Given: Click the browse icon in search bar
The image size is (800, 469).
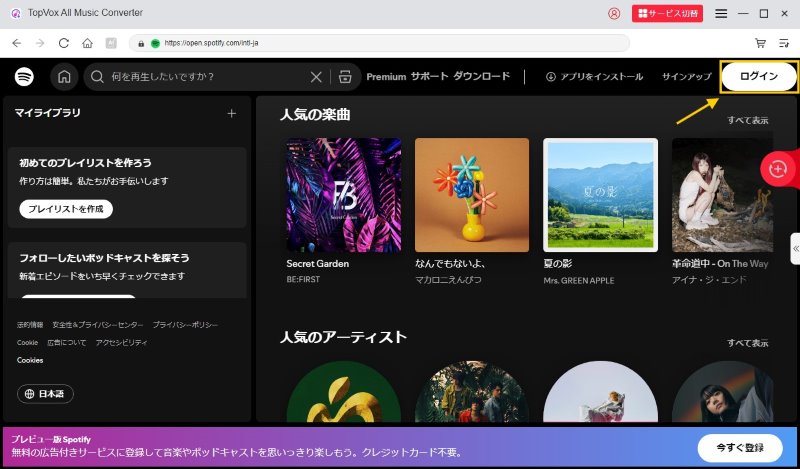Looking at the screenshot, I should [x=345, y=77].
